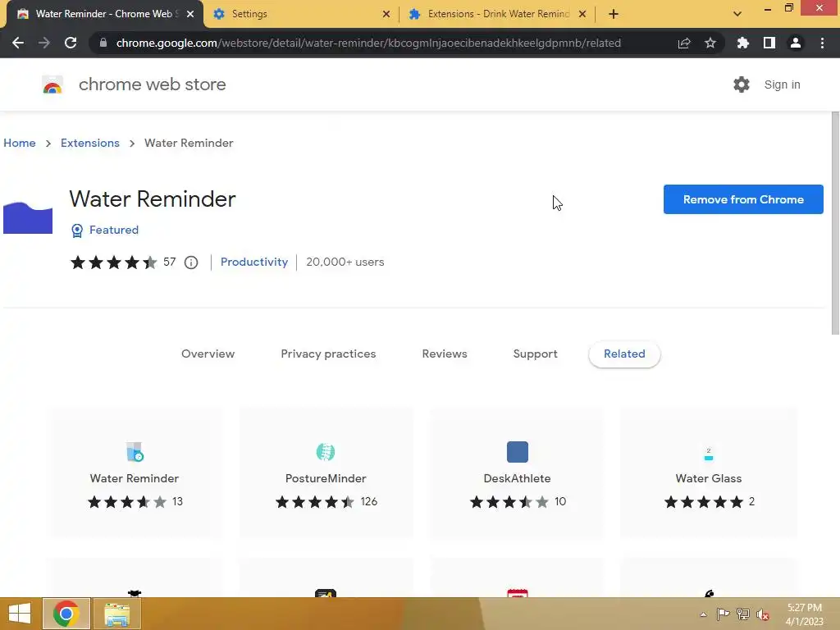Open Water Glass extension icon
Screen dimensions: 840x630
(x=709, y=453)
